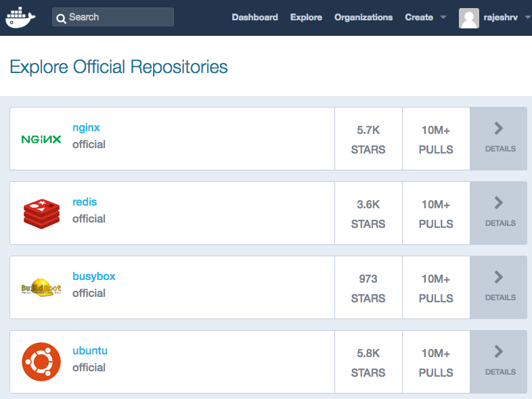Click the official label under nginx
Screen dimensions: 532x399
(x=89, y=145)
